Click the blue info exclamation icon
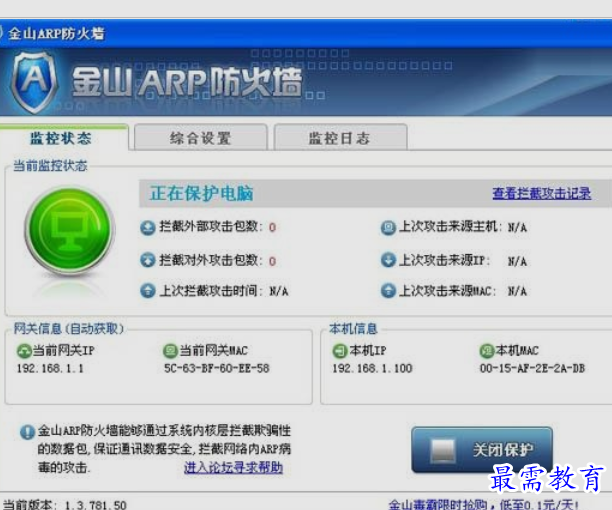This screenshot has width=612, height=510. [27, 432]
